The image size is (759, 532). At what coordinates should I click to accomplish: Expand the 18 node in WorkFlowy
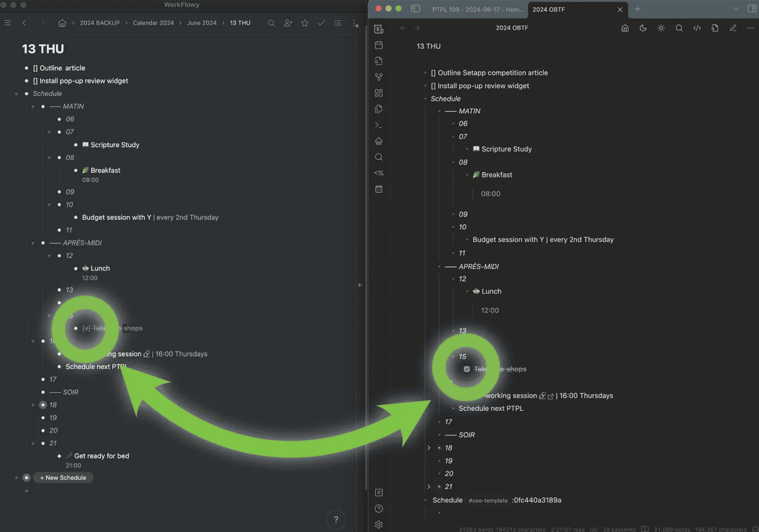point(33,405)
